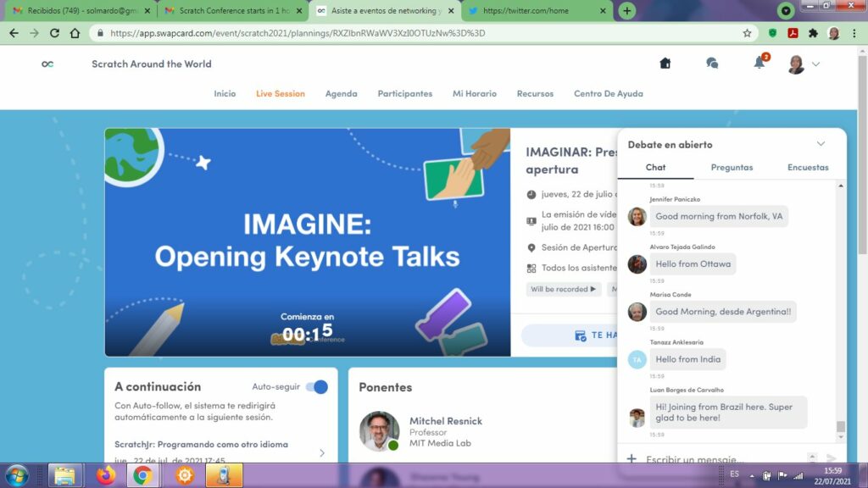Open a new browser tab

[626, 10]
